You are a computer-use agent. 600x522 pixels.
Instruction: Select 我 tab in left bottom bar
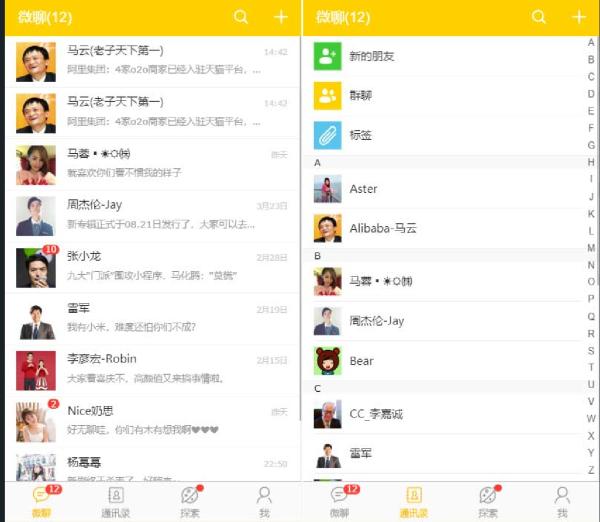coord(264,501)
